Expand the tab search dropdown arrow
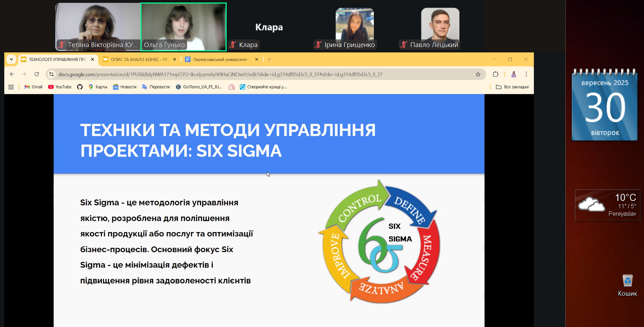The image size is (644, 327). tap(11, 59)
